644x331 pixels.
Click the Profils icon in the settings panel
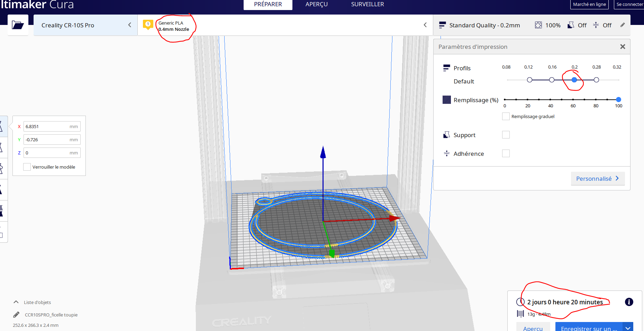(447, 68)
